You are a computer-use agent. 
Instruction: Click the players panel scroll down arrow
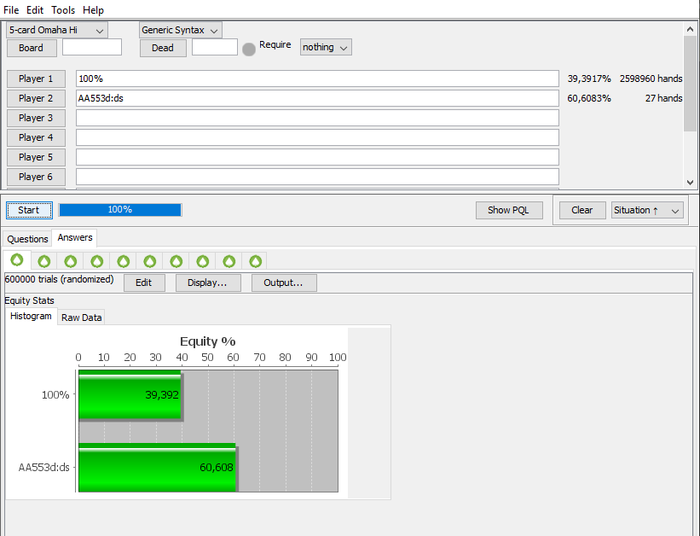click(690, 182)
